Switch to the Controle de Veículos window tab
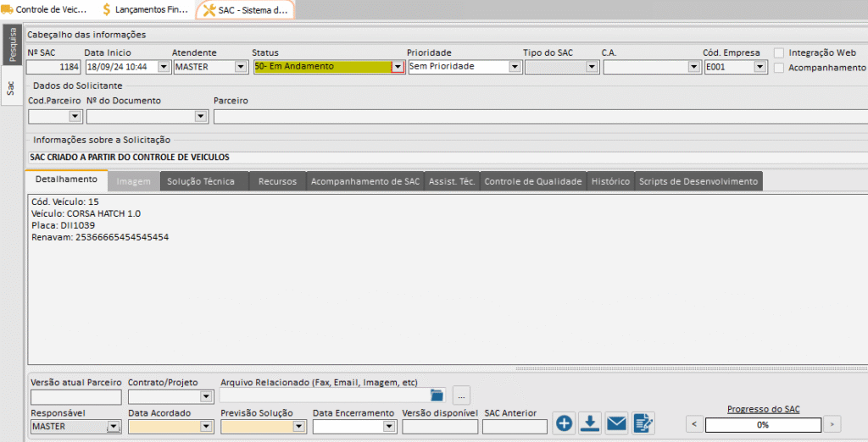 [x=46, y=9]
